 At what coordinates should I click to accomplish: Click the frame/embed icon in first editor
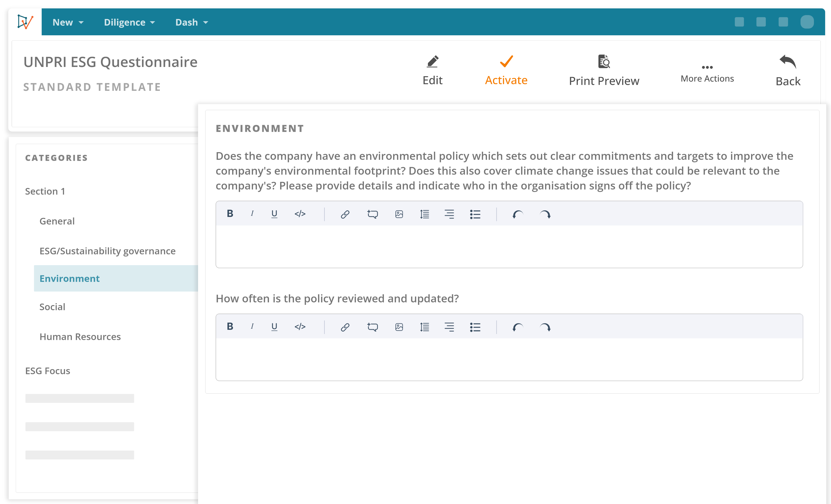(372, 214)
